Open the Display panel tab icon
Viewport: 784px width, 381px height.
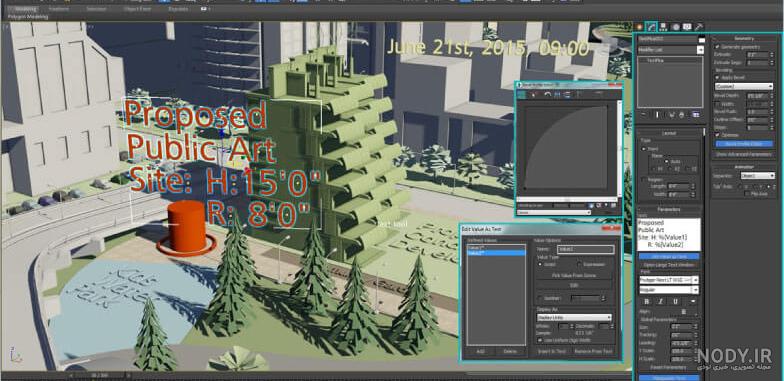click(687, 27)
